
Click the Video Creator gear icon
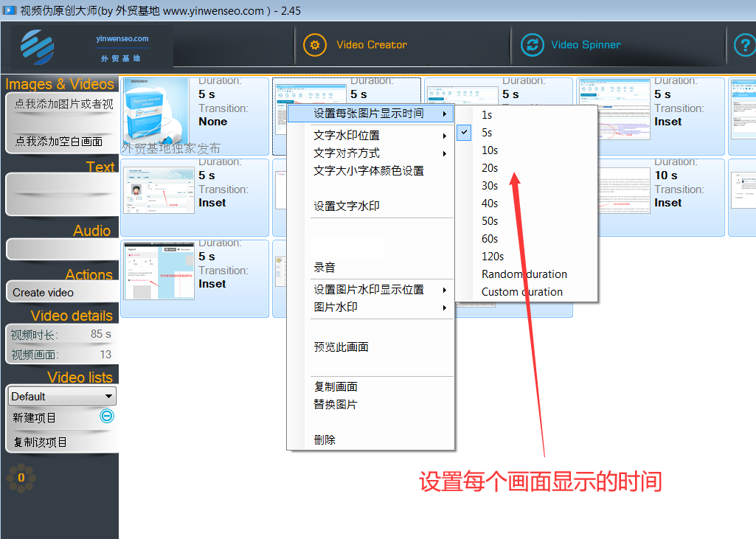tap(315, 45)
